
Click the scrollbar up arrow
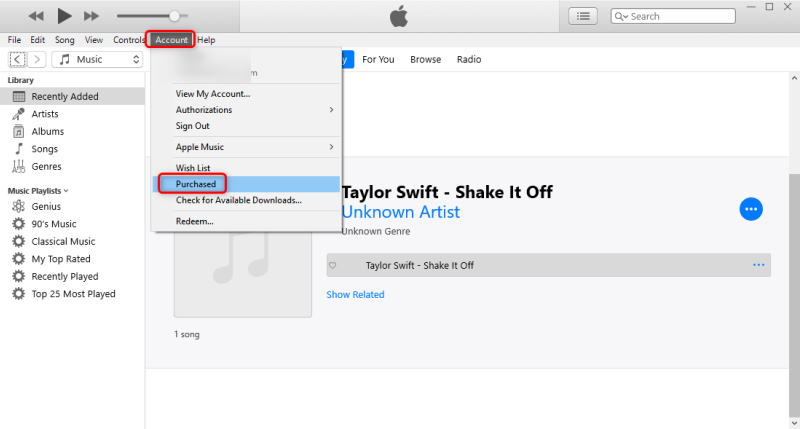794,79
